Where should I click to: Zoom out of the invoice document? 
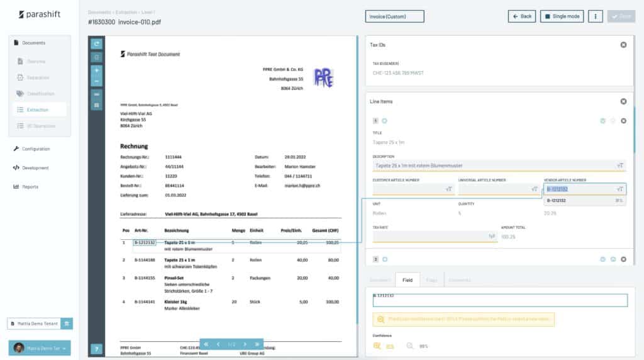[x=96, y=81]
